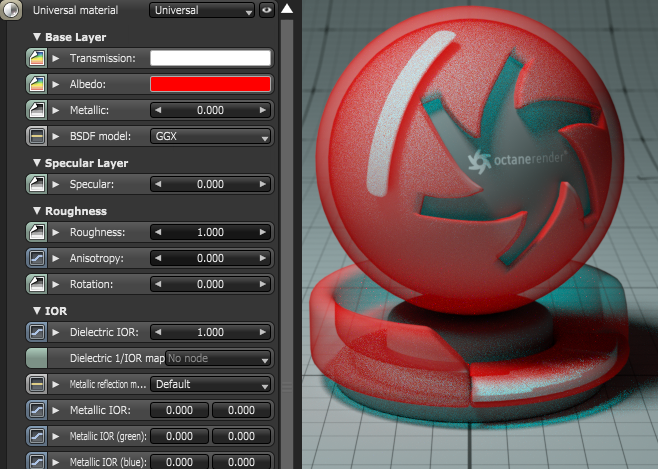
Task: Open the Dielectric 1/IOR map No node dropdown
Action: pyautogui.click(x=218, y=358)
